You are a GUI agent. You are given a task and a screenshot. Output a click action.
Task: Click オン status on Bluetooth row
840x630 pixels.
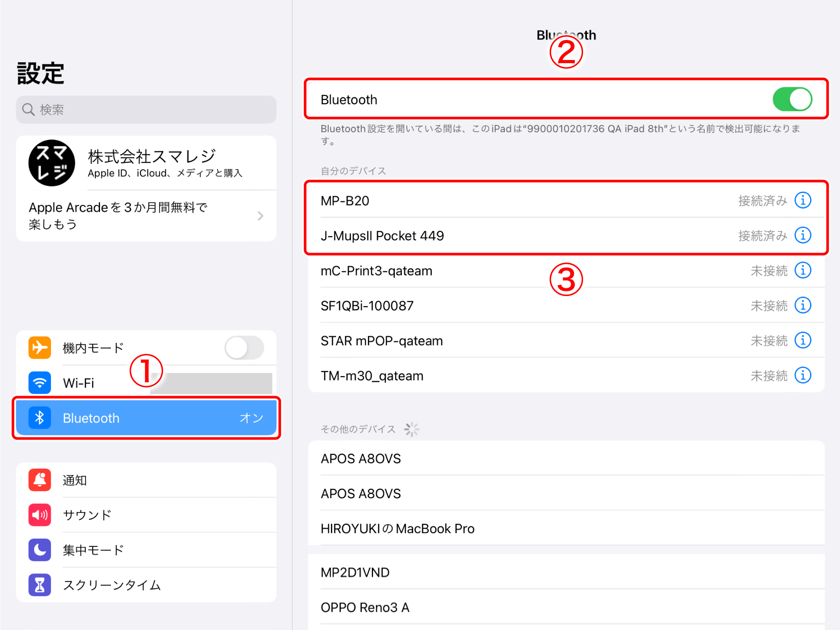pos(252,418)
